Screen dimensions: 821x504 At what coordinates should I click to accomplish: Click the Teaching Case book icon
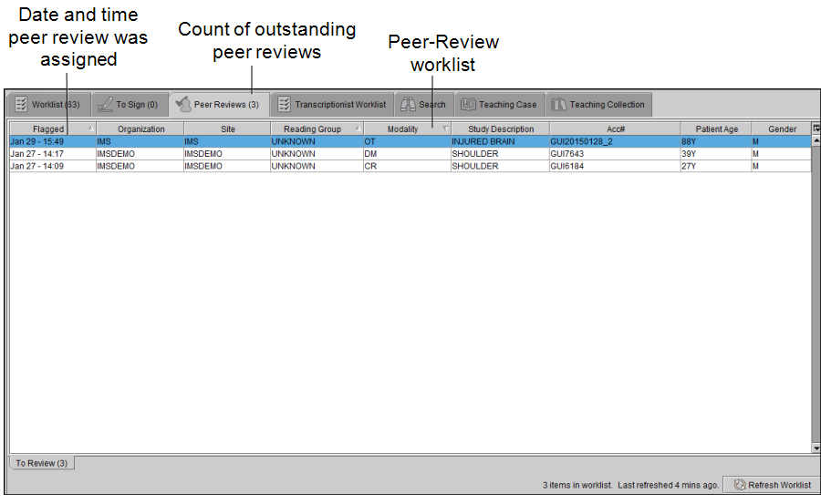click(468, 104)
